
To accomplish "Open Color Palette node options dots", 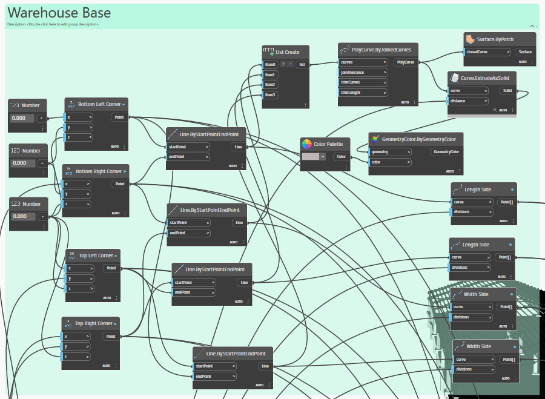I will [x=346, y=167].
